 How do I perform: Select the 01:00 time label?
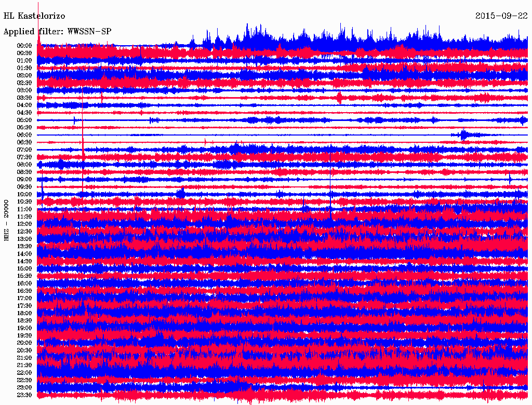click(x=24, y=60)
